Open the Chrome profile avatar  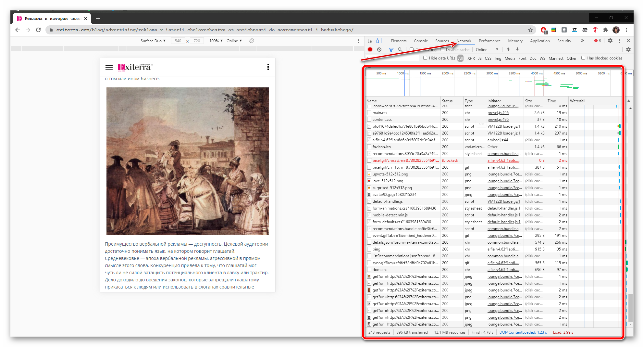tap(616, 30)
